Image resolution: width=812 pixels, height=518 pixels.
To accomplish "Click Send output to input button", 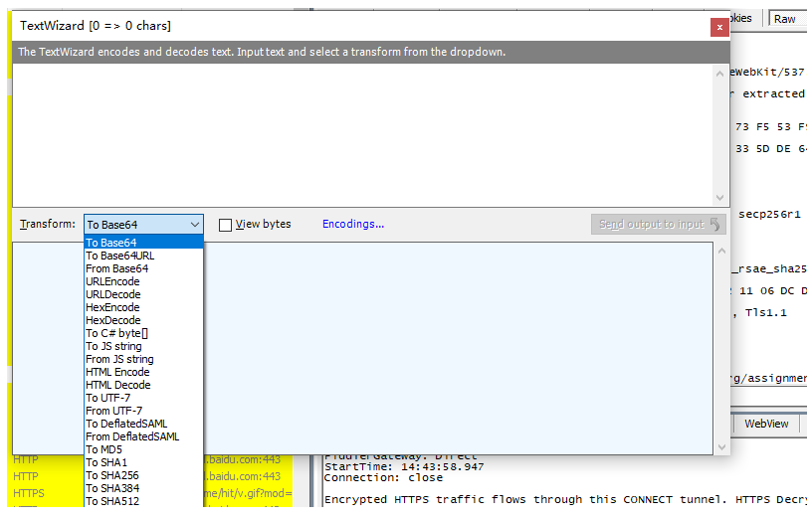I will tap(658, 224).
